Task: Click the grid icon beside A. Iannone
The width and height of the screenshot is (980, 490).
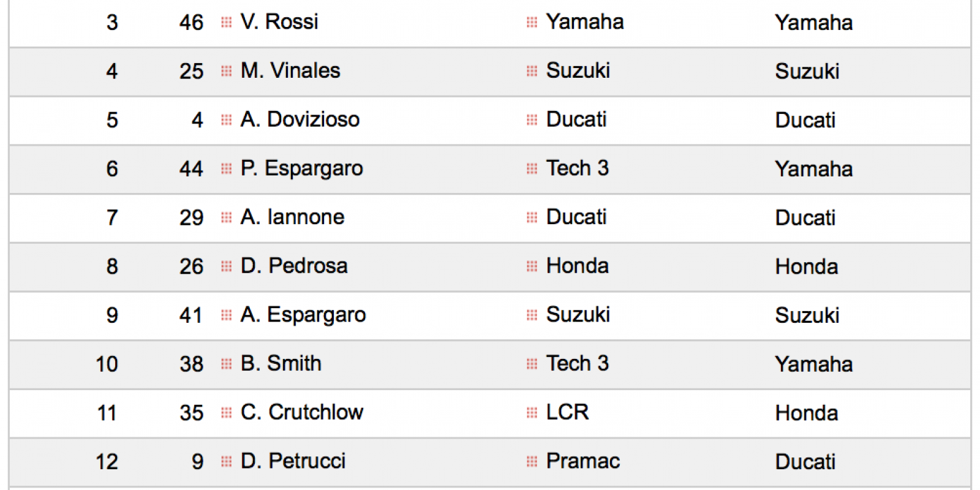Action: (226, 217)
